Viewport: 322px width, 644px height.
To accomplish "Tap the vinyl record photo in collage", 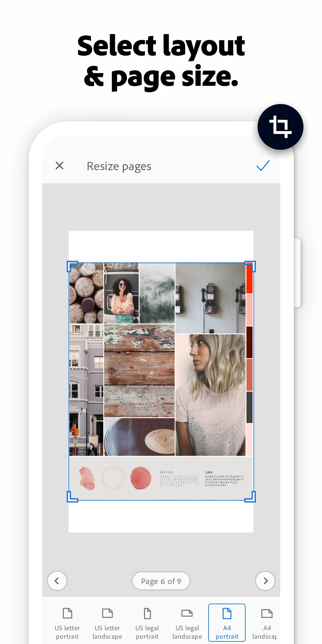I will pos(139,437).
